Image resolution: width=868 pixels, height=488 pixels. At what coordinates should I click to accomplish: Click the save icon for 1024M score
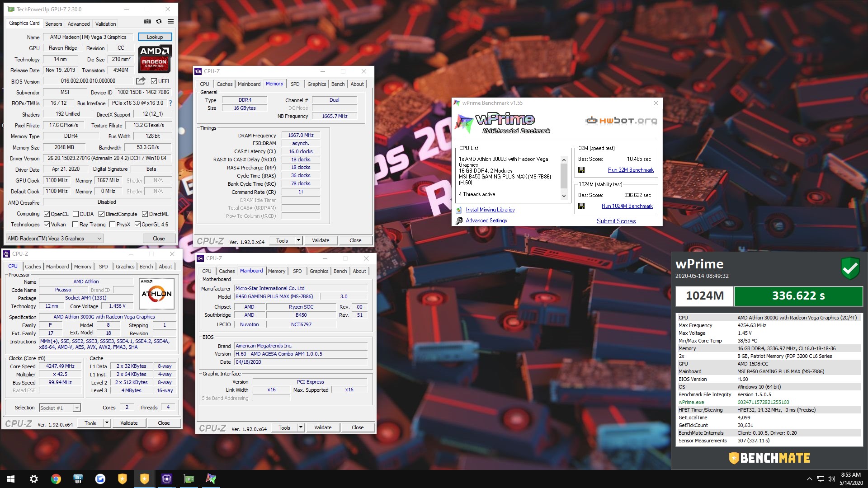[x=581, y=206]
